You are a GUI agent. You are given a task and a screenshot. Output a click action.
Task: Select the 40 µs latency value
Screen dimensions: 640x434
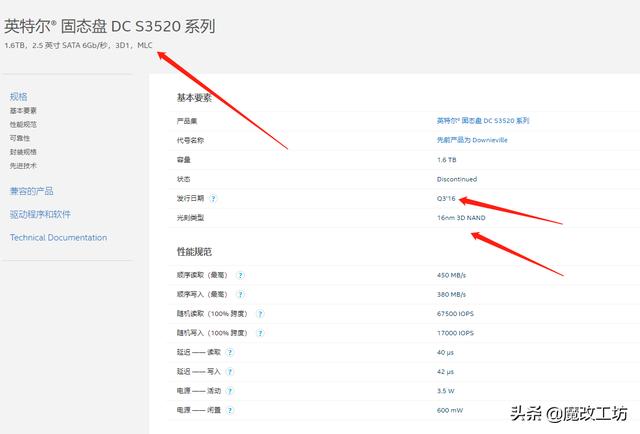point(445,352)
